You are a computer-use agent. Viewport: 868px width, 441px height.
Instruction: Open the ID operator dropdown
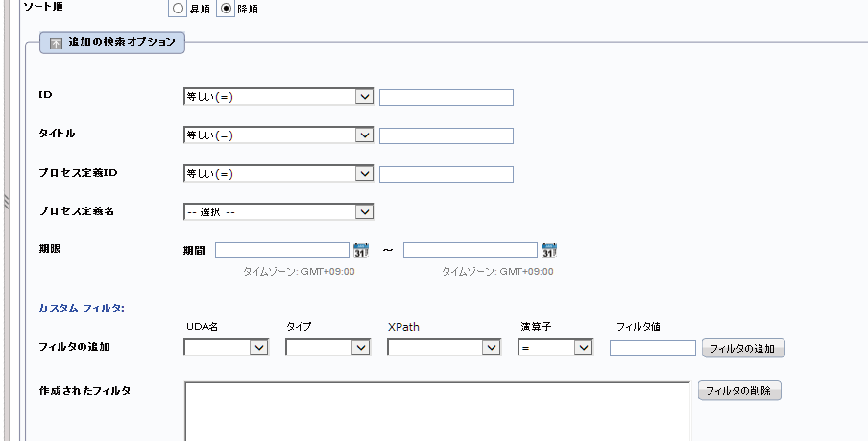pyautogui.click(x=278, y=97)
